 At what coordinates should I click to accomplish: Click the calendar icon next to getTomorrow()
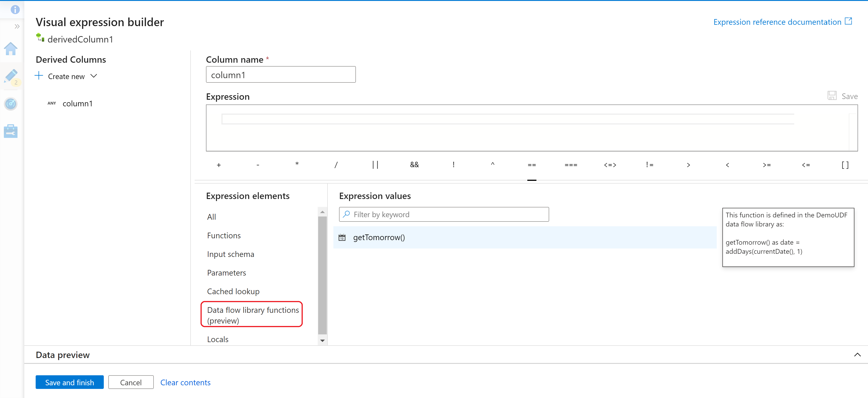point(343,237)
